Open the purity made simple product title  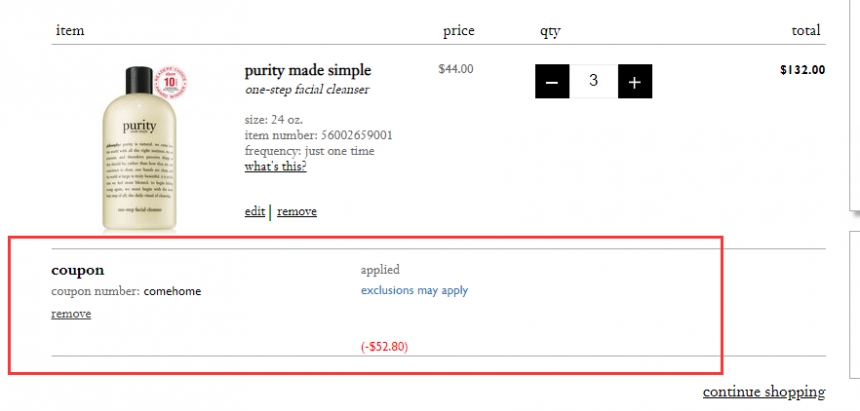click(x=308, y=71)
